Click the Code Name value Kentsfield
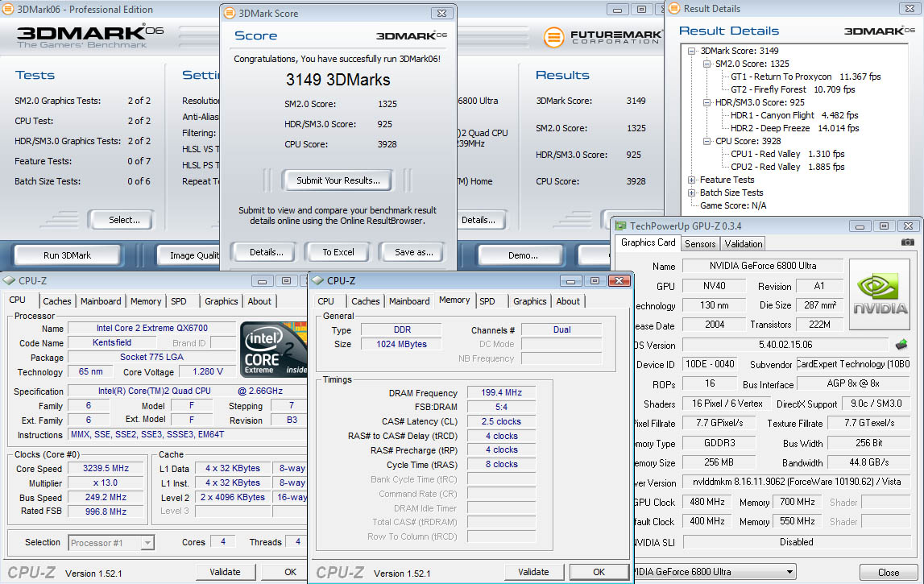 click(112, 342)
